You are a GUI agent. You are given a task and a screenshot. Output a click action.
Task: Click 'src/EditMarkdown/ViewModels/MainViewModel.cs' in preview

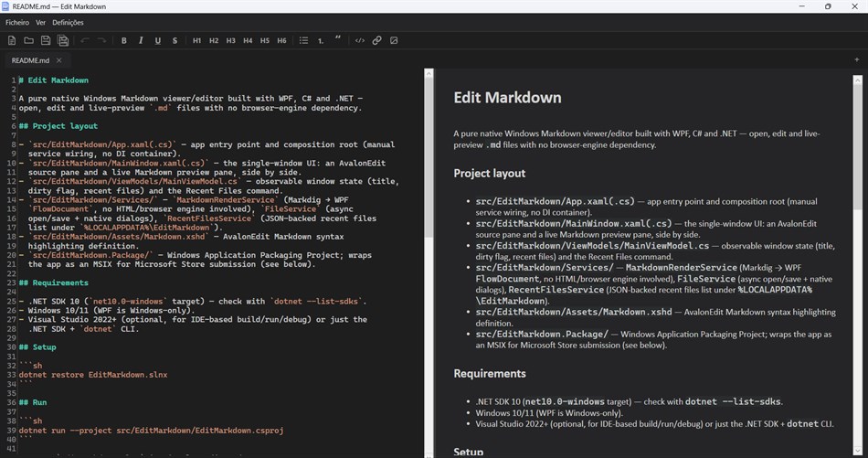[592, 246]
